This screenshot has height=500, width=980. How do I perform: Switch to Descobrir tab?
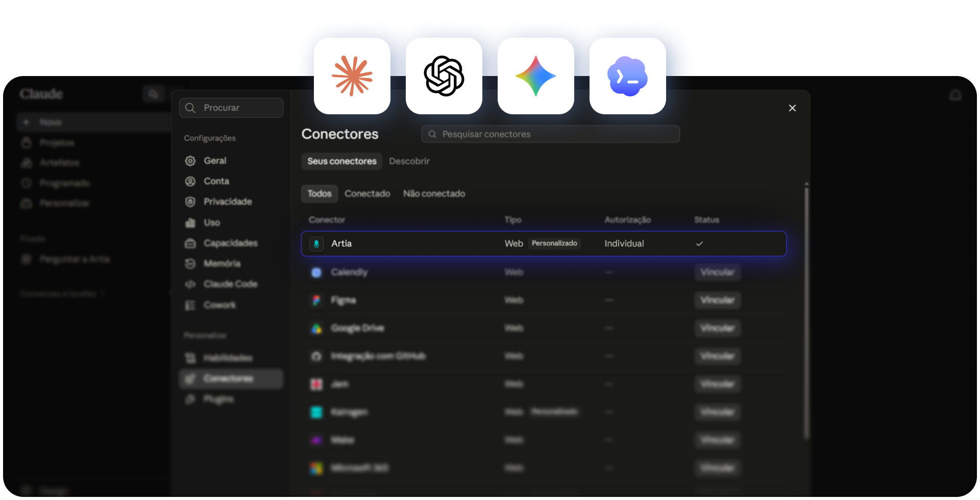point(409,161)
